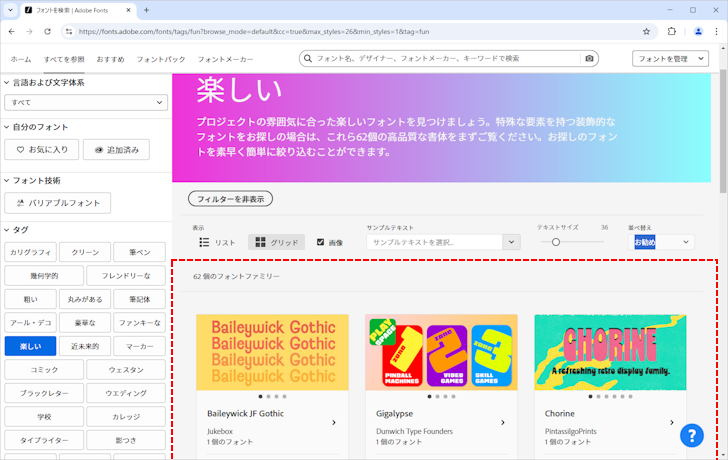Go to the ホーム menu
This screenshot has width=728, height=460.
point(21,59)
